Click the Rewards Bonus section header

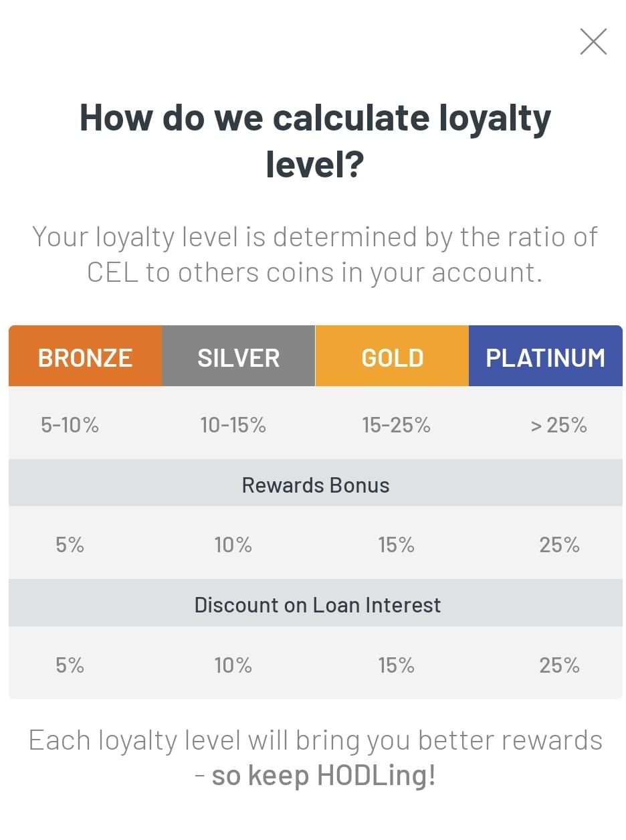(316, 485)
